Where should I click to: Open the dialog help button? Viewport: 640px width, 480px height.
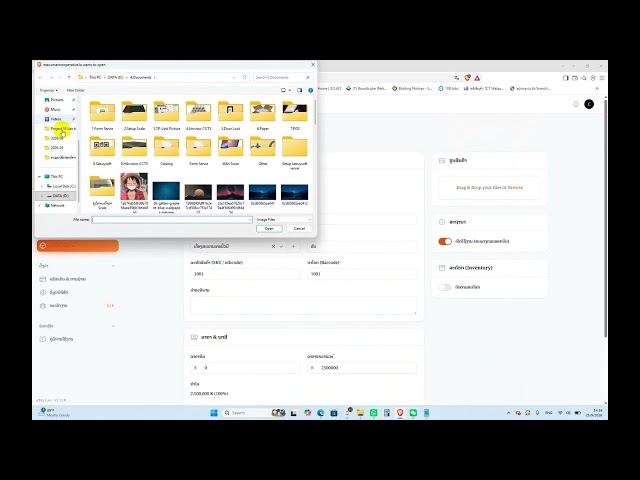(311, 90)
